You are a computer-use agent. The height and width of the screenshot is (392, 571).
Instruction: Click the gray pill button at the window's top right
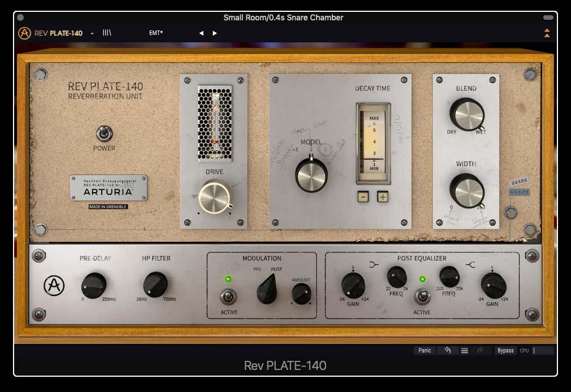548,17
